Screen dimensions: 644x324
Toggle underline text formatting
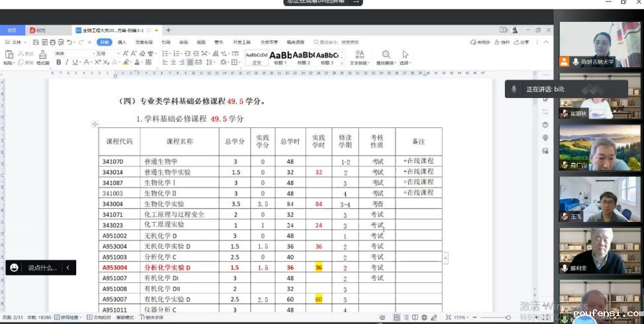75,62
